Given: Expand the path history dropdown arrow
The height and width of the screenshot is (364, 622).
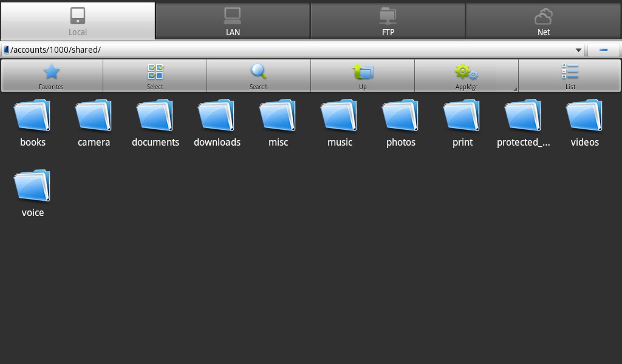Looking at the screenshot, I should pos(578,50).
